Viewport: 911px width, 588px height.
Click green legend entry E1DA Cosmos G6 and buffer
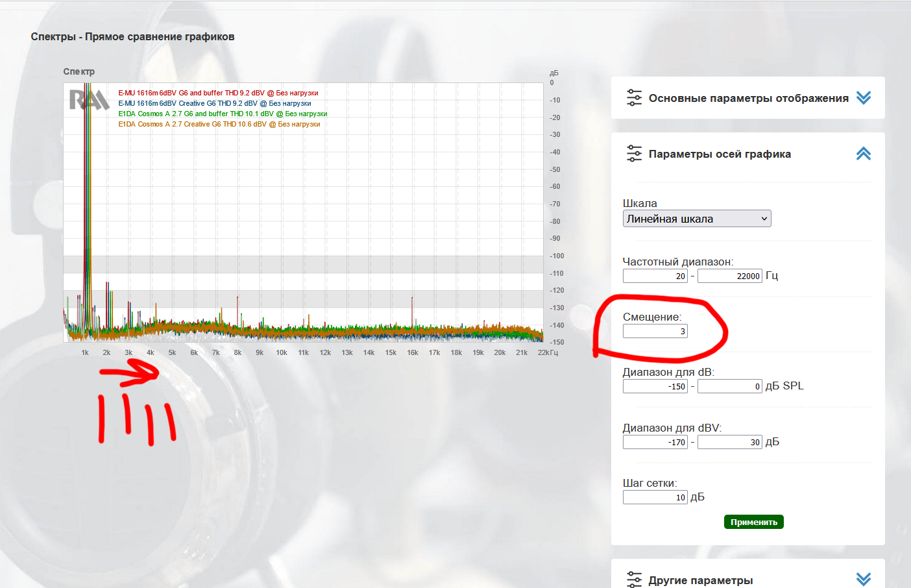[223, 114]
